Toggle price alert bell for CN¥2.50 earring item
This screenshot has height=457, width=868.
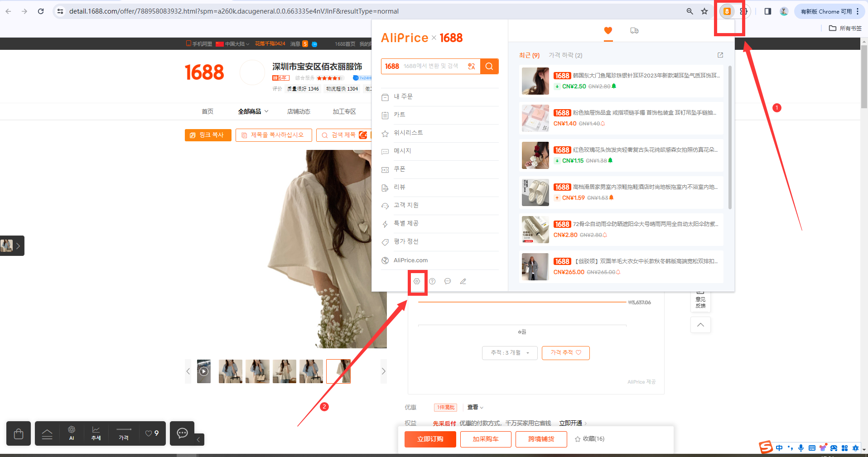pos(614,86)
